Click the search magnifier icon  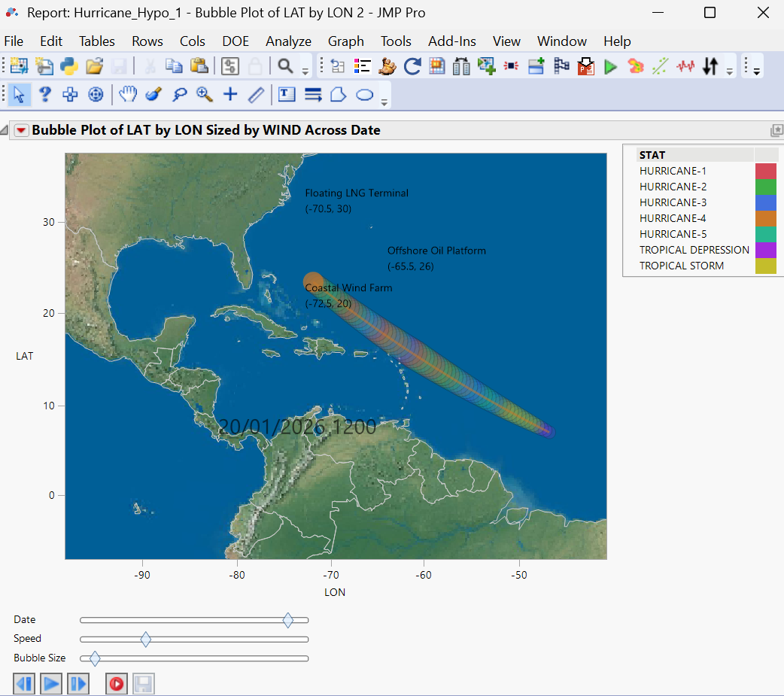pos(285,66)
